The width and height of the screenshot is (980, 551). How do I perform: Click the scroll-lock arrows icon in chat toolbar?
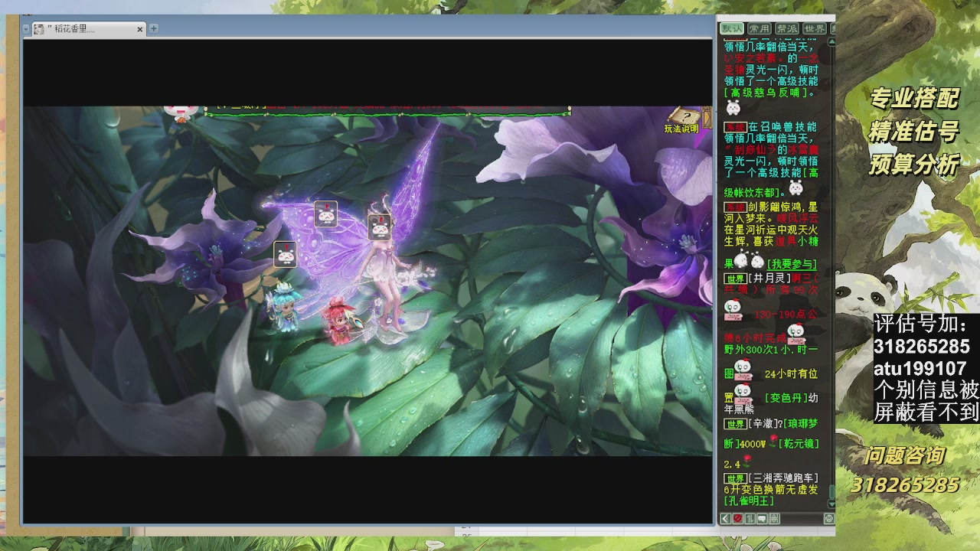[750, 519]
